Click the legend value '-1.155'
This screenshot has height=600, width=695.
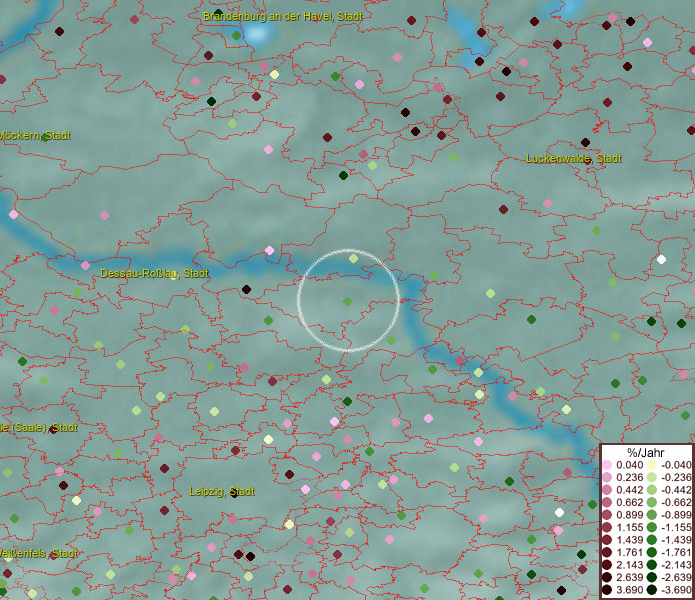(676, 527)
